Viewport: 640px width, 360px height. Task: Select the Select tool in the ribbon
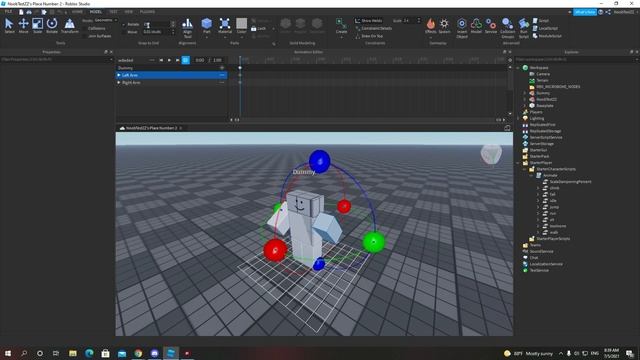(x=9, y=25)
